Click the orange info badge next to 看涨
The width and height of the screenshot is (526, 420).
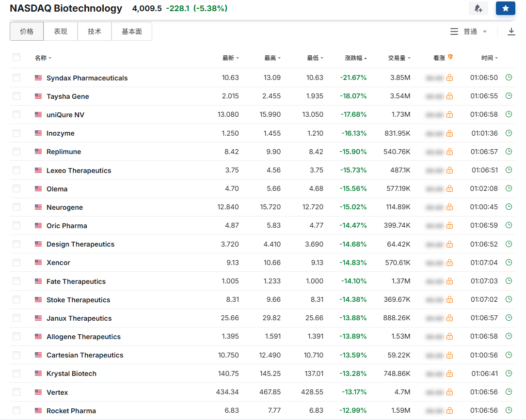tap(450, 57)
